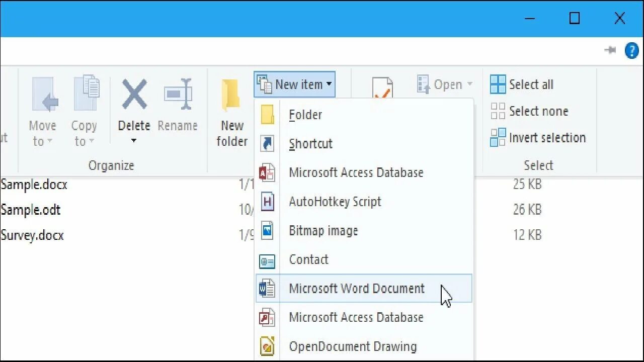644x362 pixels.
Task: Open the Delete dropdown arrow
Action: tap(134, 141)
